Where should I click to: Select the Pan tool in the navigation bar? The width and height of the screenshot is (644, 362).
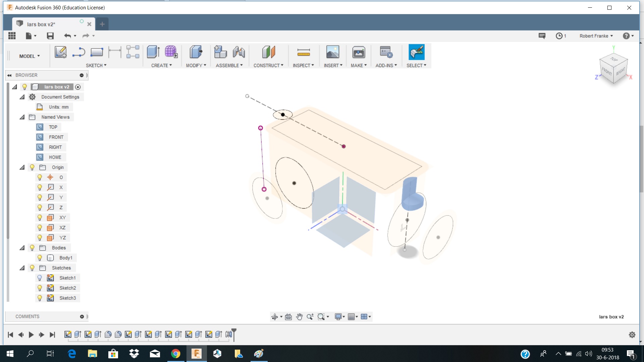point(299,316)
